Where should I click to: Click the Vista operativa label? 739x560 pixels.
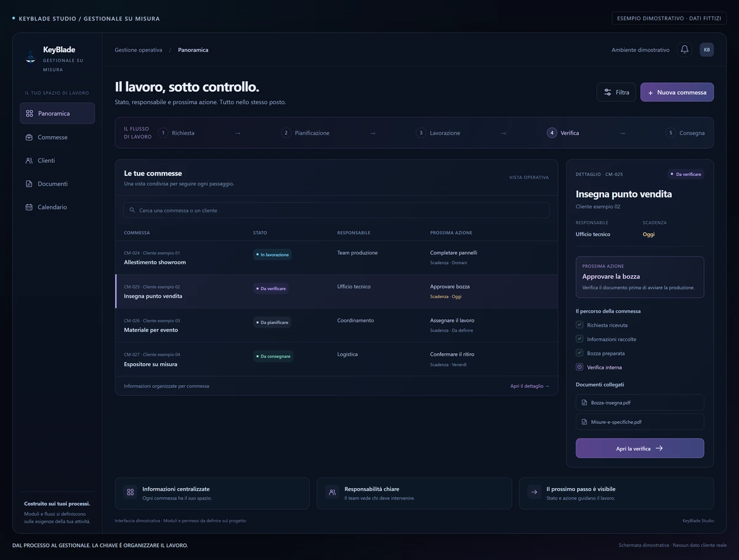tap(529, 177)
